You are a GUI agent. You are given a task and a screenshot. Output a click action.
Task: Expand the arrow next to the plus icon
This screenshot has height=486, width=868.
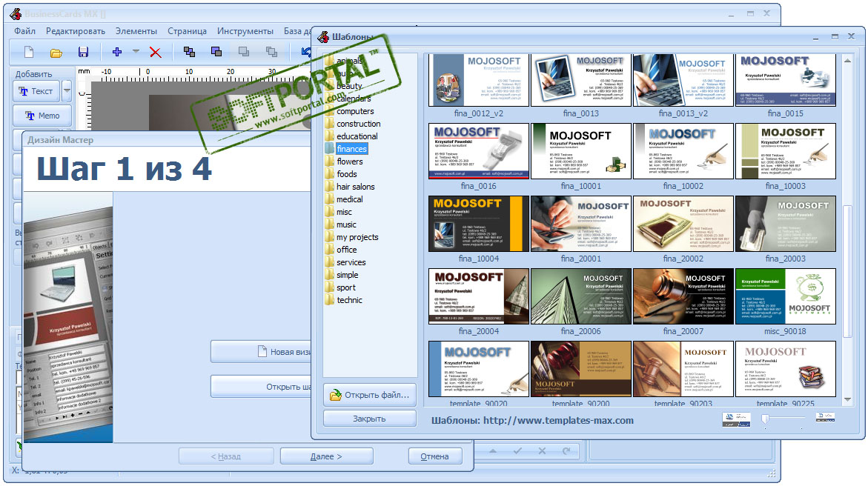click(136, 51)
